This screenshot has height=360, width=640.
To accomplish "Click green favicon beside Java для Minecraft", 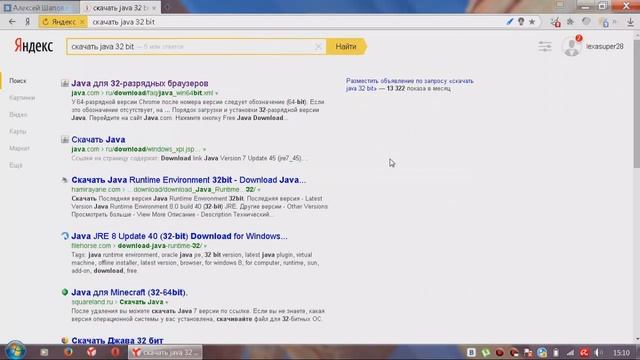I will point(64,292).
